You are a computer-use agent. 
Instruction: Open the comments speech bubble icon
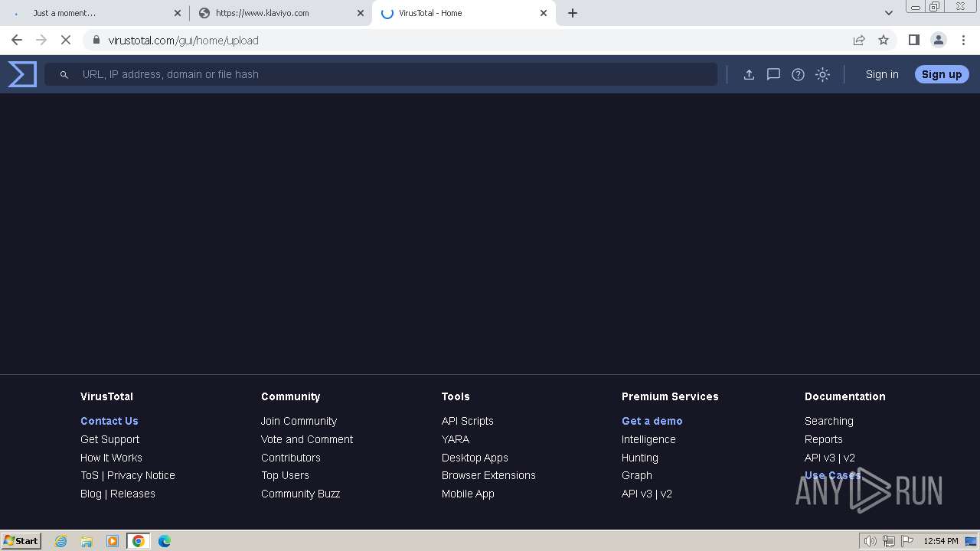click(x=773, y=74)
